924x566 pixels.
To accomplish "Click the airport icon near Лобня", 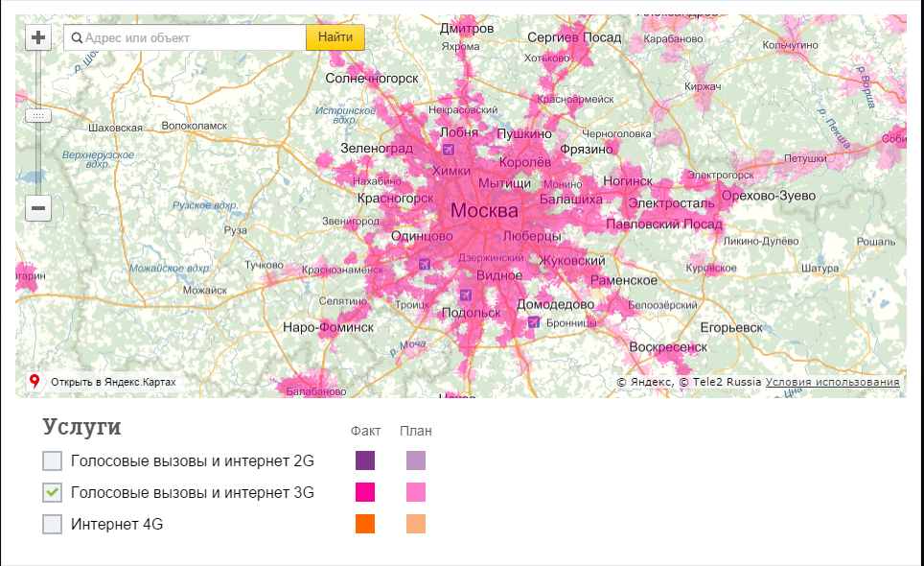I will 449,150.
